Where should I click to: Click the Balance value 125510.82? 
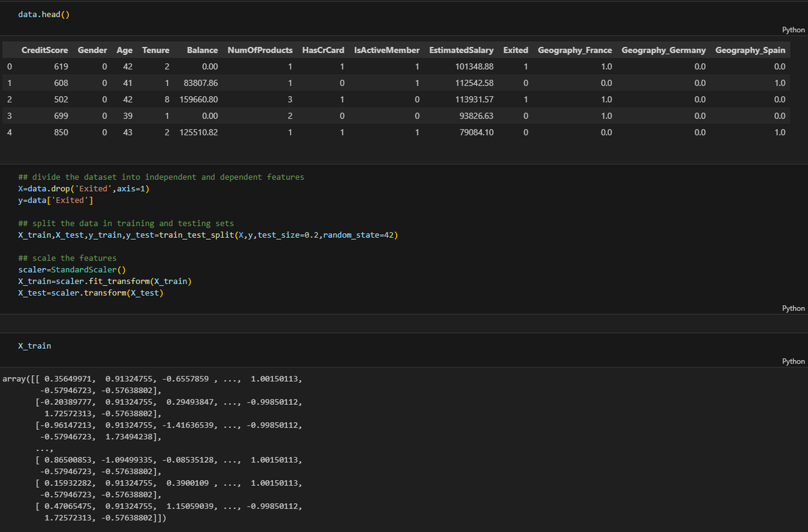coord(199,133)
